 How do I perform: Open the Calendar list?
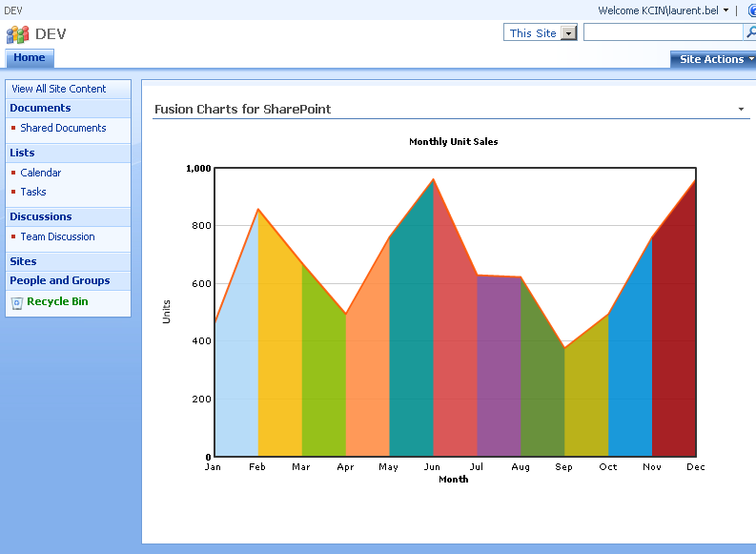[41, 173]
